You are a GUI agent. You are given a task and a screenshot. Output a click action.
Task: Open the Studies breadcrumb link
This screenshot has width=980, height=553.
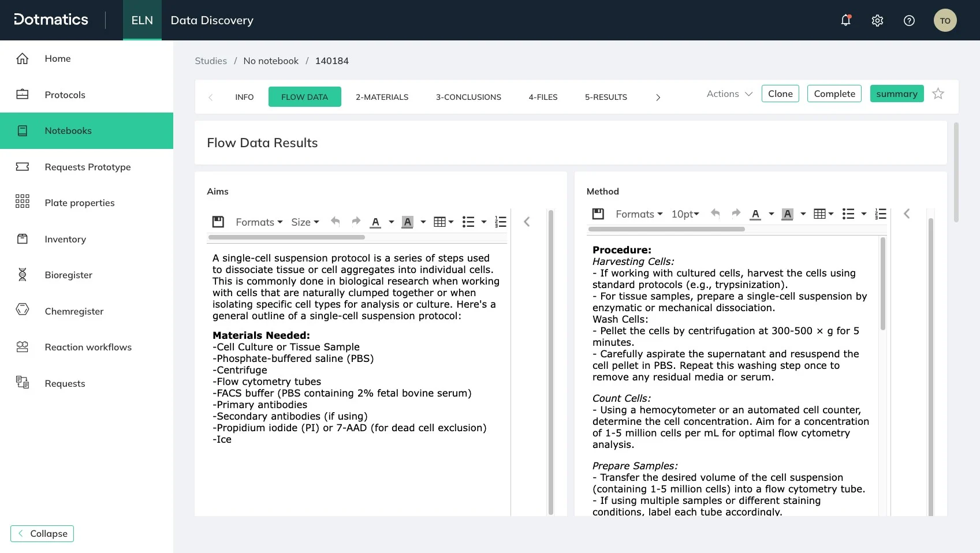[x=210, y=61]
